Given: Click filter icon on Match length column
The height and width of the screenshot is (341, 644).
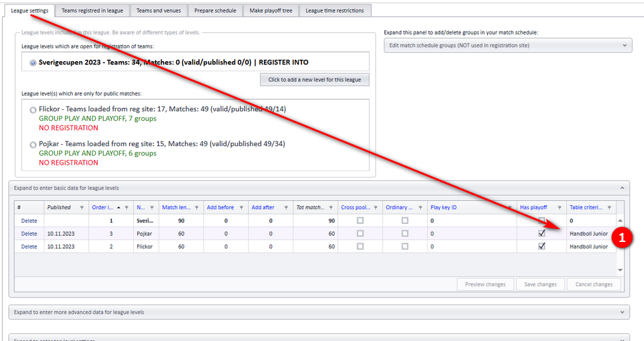Looking at the screenshot, I should click(196, 208).
